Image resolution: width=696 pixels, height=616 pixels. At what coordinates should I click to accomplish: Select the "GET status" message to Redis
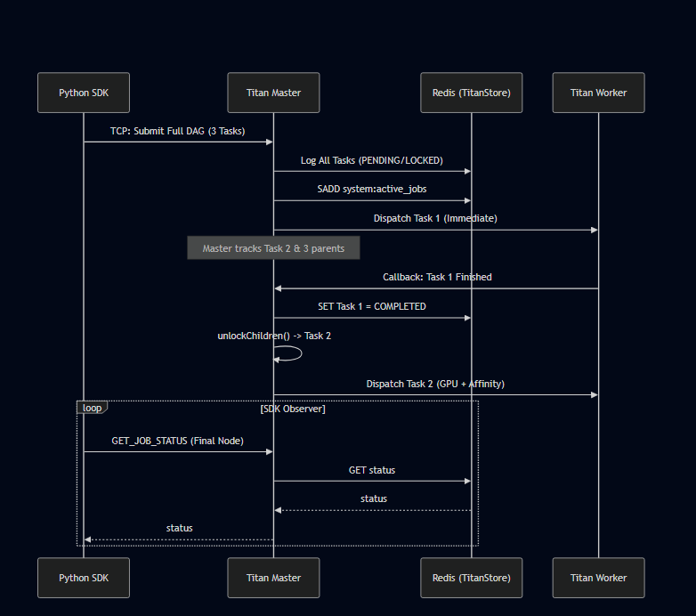(x=372, y=469)
